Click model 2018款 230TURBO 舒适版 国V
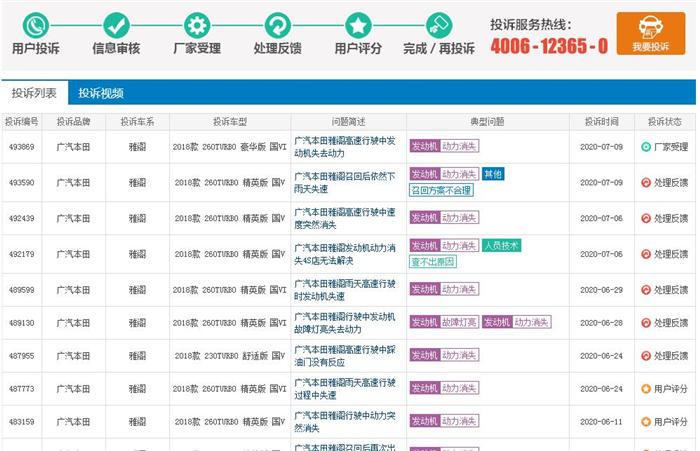This screenshot has width=700, height=451. tap(229, 355)
